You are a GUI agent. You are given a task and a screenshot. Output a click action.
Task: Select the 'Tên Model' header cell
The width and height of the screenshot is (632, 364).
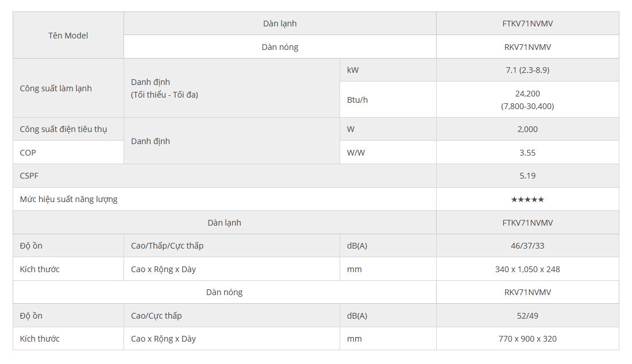click(x=68, y=36)
